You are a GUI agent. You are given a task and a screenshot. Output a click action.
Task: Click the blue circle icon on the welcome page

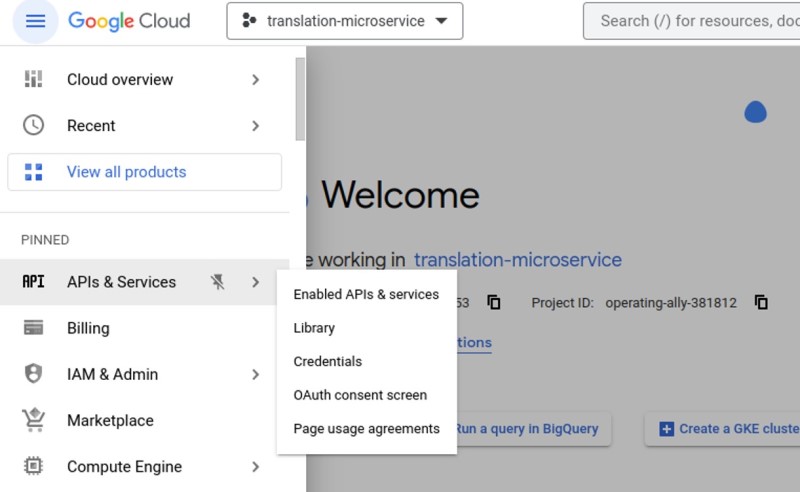(x=755, y=112)
